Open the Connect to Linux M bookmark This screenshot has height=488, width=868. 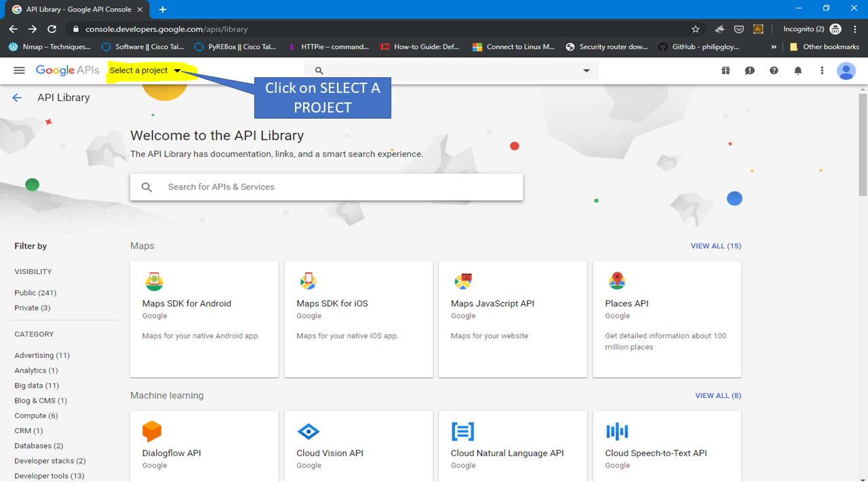(513, 47)
